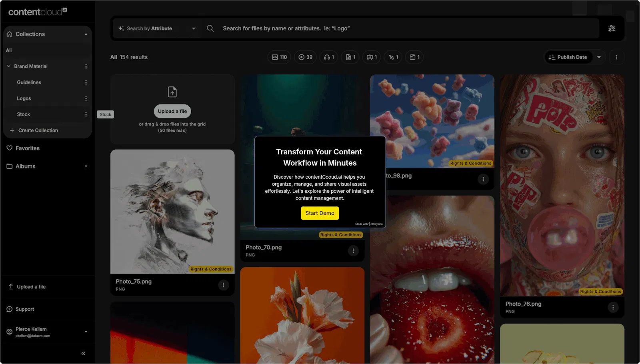Click the Publish Date sort button
The image size is (640, 364).
click(x=568, y=57)
